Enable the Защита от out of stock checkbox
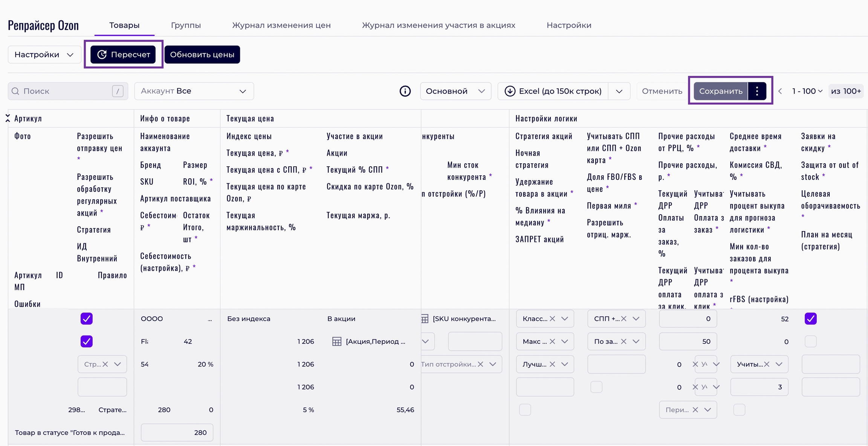Image resolution: width=868 pixels, height=446 pixels. click(x=810, y=342)
